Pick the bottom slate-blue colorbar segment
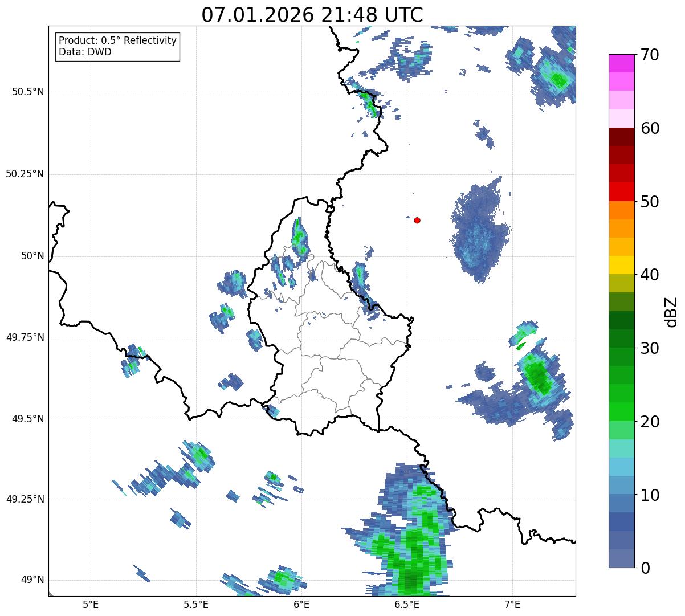 pyautogui.click(x=621, y=558)
